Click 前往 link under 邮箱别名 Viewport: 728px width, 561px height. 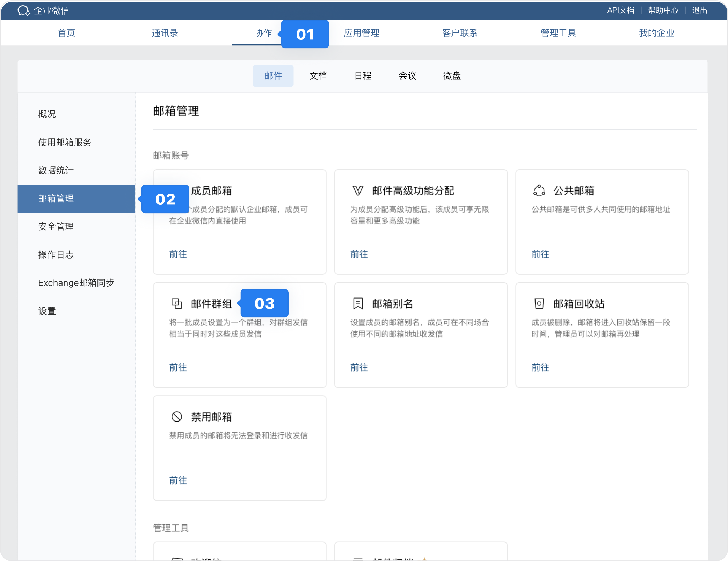pos(359,367)
